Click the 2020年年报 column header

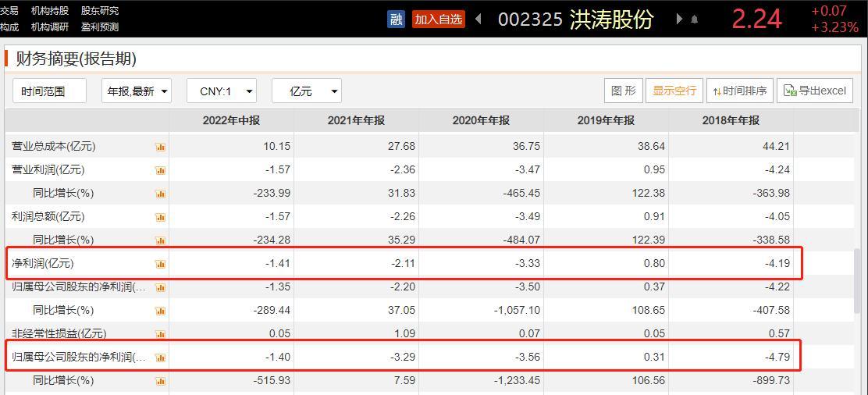[x=481, y=121]
